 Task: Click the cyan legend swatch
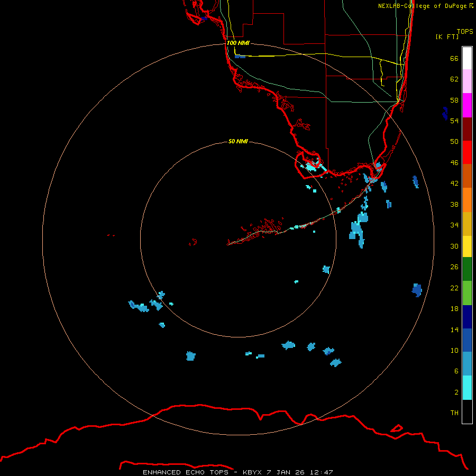click(x=467, y=388)
